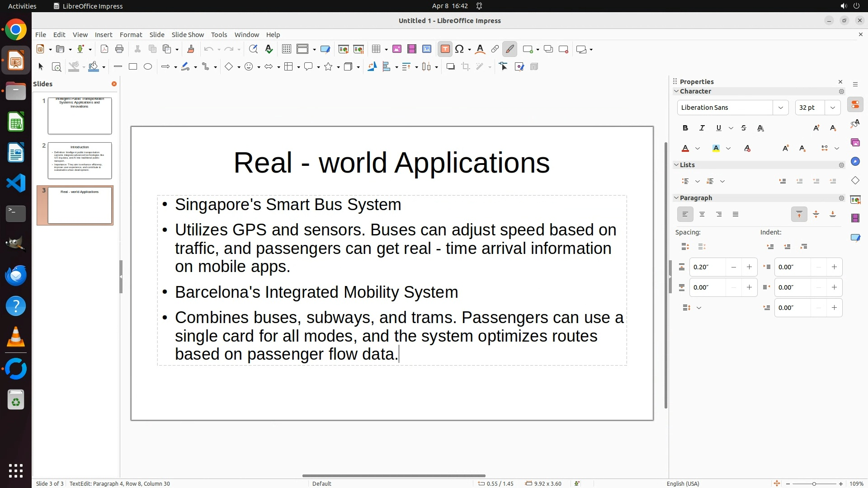This screenshot has height=488, width=868.
Task: Select slide 2 Introduction thumbnail
Action: tap(80, 160)
